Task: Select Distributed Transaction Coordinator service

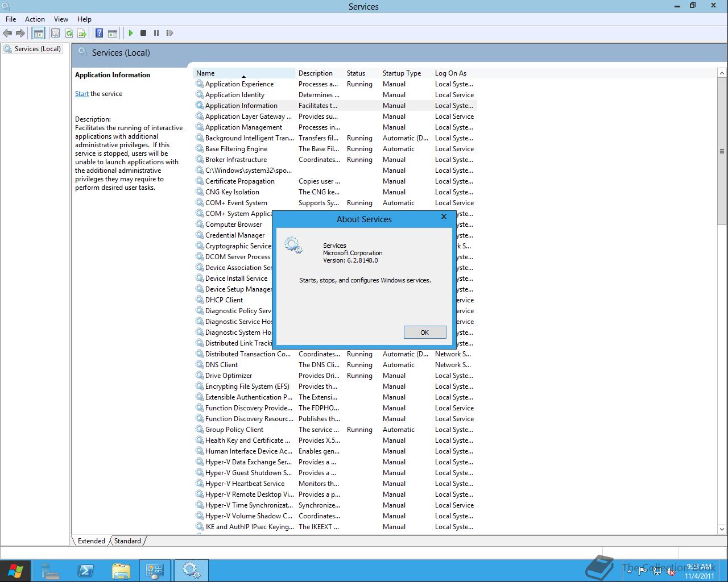Action: (336, 354)
